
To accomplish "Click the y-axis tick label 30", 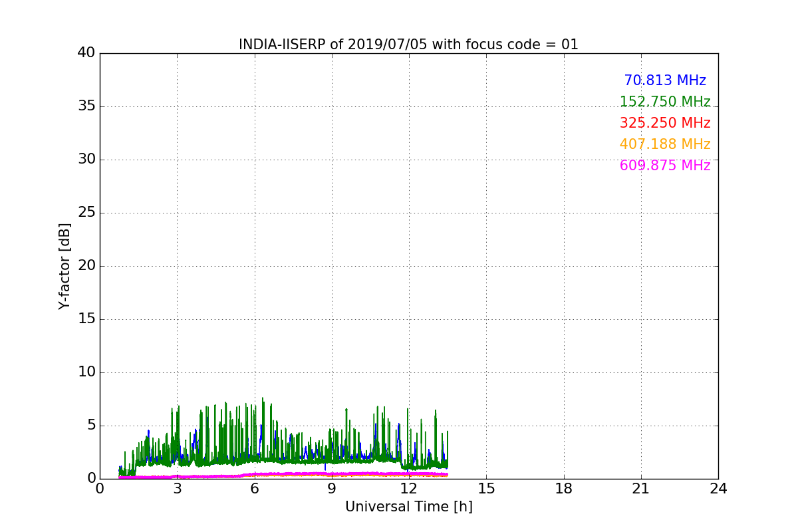I will (x=86, y=160).
